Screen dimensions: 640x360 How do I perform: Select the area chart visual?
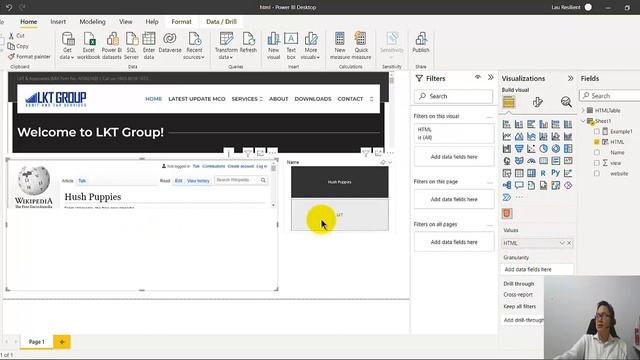pyautogui.click(x=519, y=136)
